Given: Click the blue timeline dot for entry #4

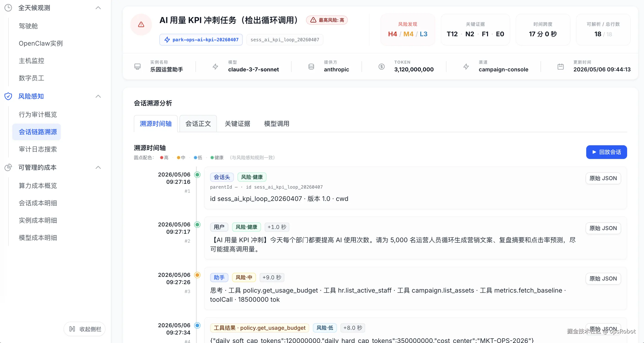Looking at the screenshot, I should coord(197,325).
